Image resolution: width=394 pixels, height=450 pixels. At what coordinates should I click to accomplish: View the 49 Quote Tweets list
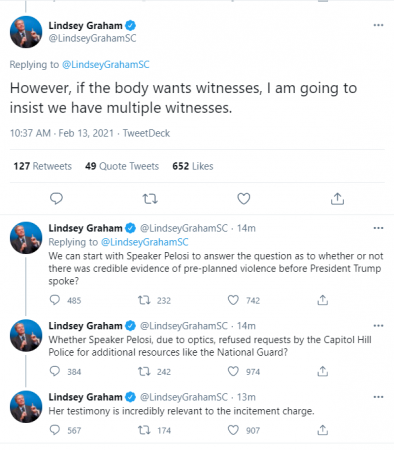coord(122,166)
